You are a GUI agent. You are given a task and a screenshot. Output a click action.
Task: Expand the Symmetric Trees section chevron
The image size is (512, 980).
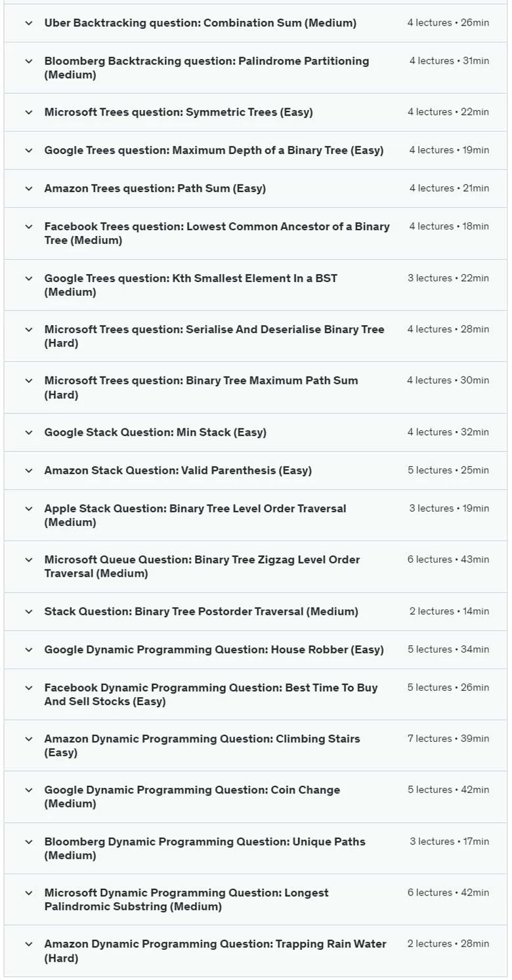[28, 112]
